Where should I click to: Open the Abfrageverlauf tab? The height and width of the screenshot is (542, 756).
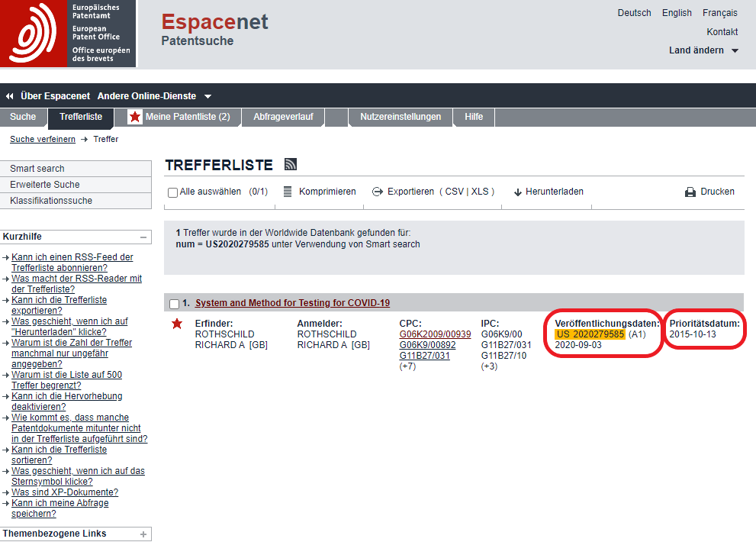(283, 117)
